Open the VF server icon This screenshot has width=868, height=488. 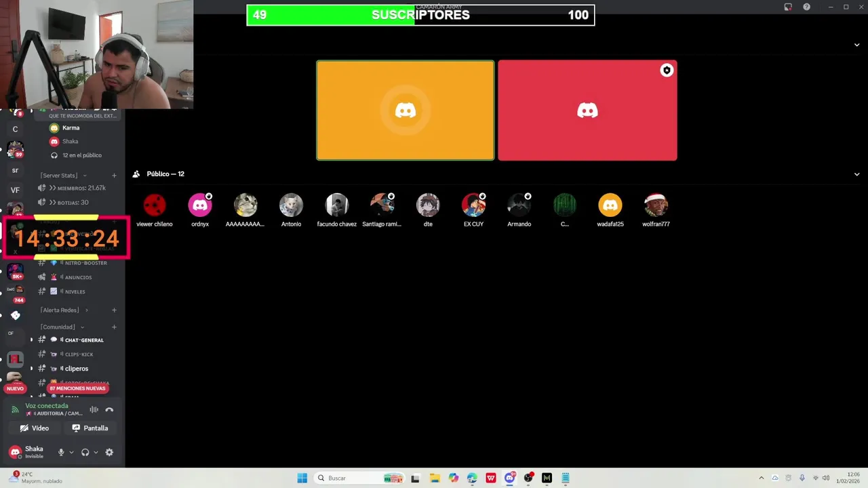click(x=15, y=190)
